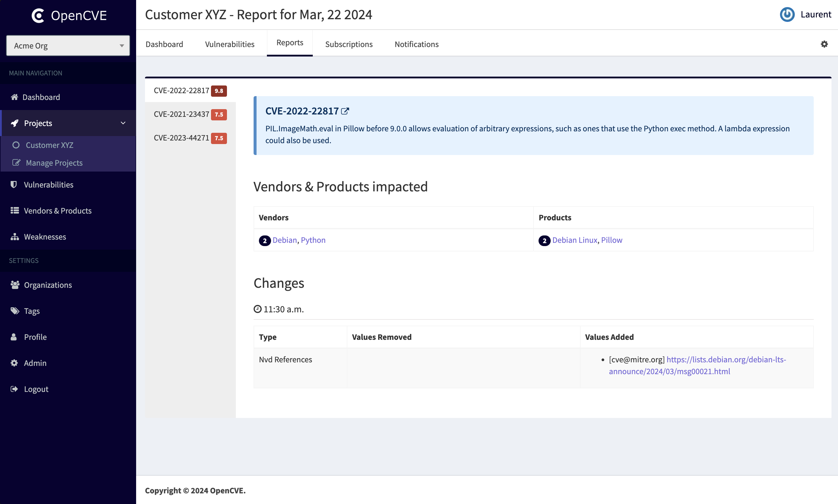Click the products count badge next to Debian Linux

(x=544, y=240)
